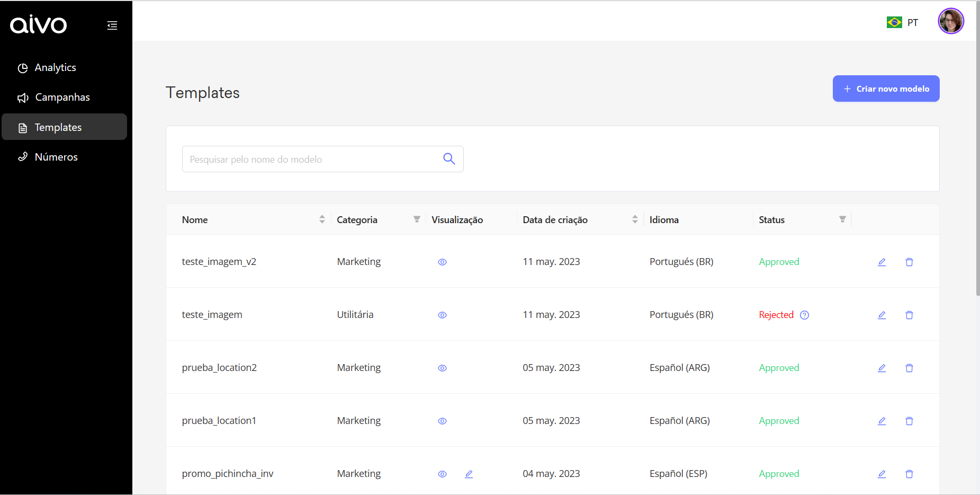
Task: Click the edit pencil for prueba_location2
Action: click(882, 368)
